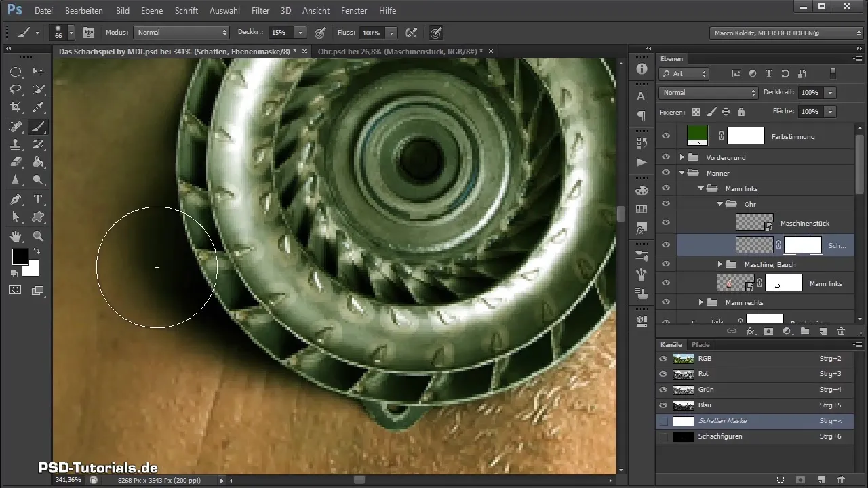The height and width of the screenshot is (488, 868).
Task: Select the Dodge tool
Action: (39, 180)
